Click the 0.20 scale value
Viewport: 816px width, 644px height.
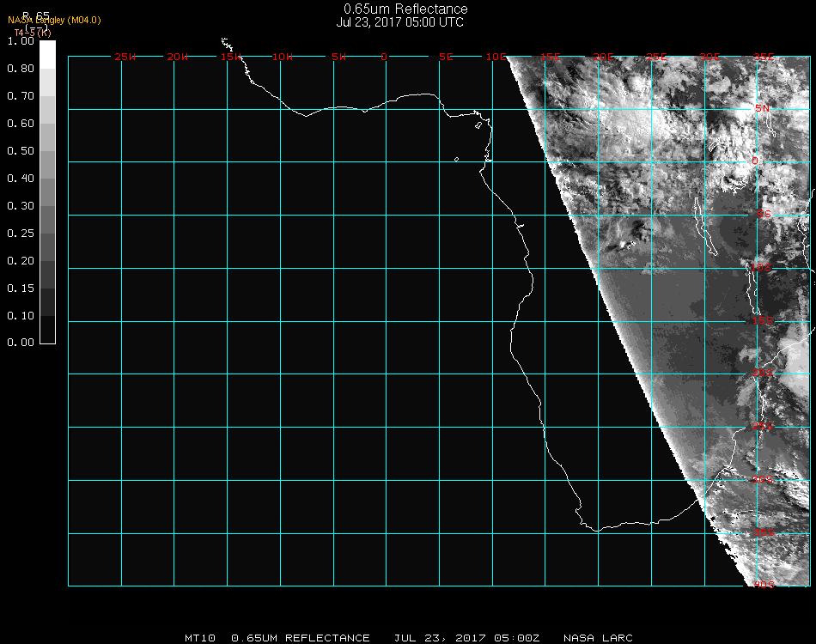(21, 261)
